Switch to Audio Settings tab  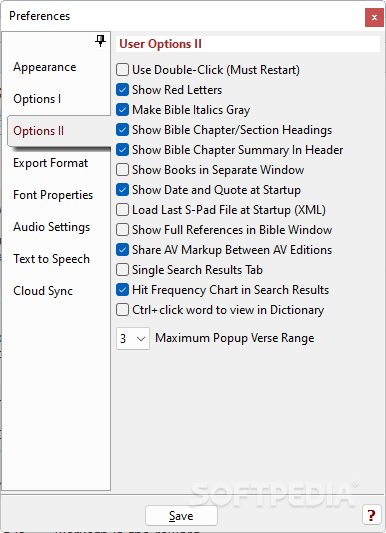pyautogui.click(x=52, y=227)
